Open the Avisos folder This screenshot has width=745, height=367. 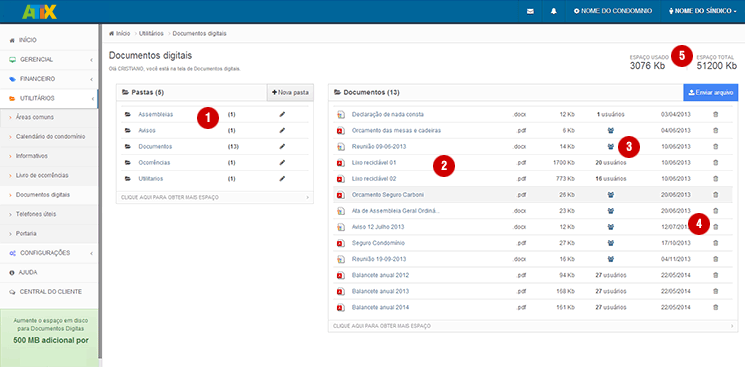[147, 130]
